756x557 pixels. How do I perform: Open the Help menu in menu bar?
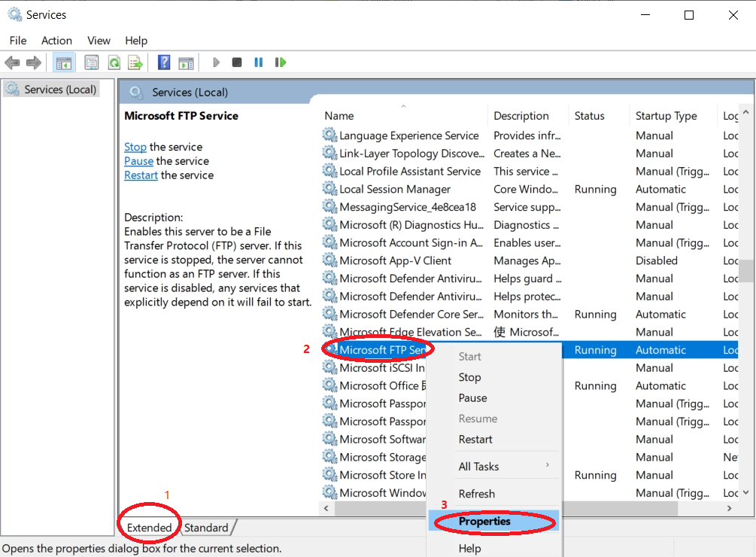[136, 41]
